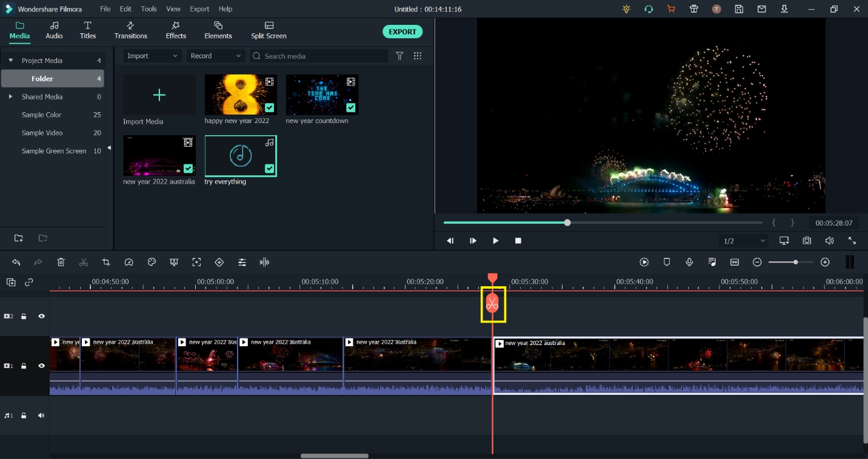Switch to the Effects tab
The width and height of the screenshot is (868, 459).
pyautogui.click(x=176, y=30)
